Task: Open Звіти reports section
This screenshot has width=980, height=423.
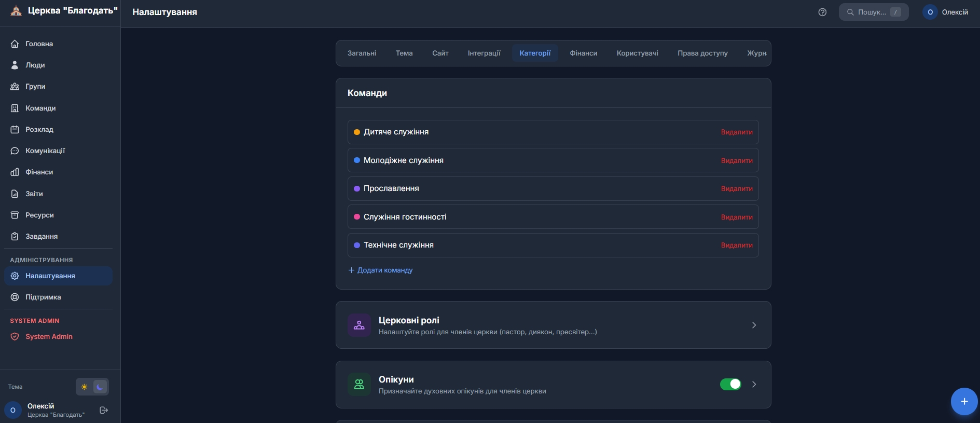Action: click(x=34, y=194)
